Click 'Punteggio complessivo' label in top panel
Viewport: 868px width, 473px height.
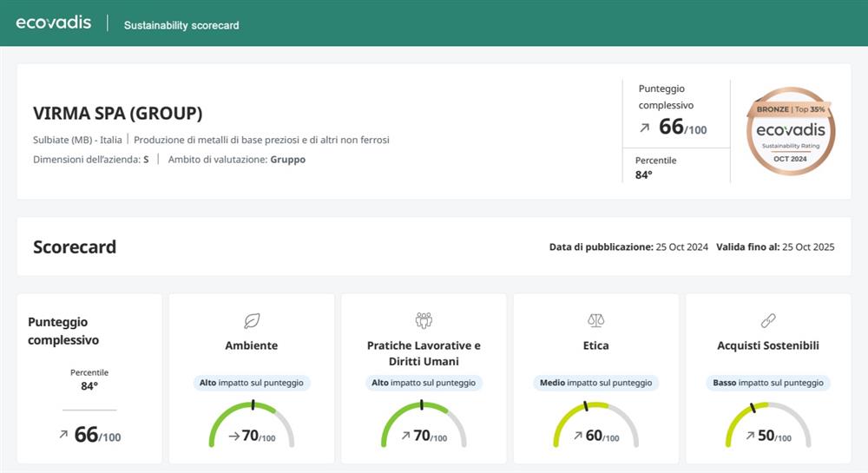pyautogui.click(x=666, y=97)
